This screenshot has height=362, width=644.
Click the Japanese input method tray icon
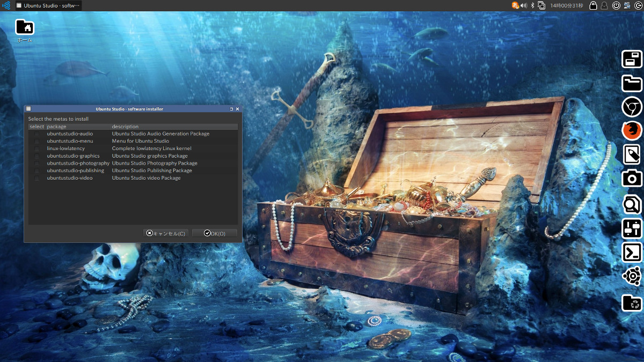(515, 5)
